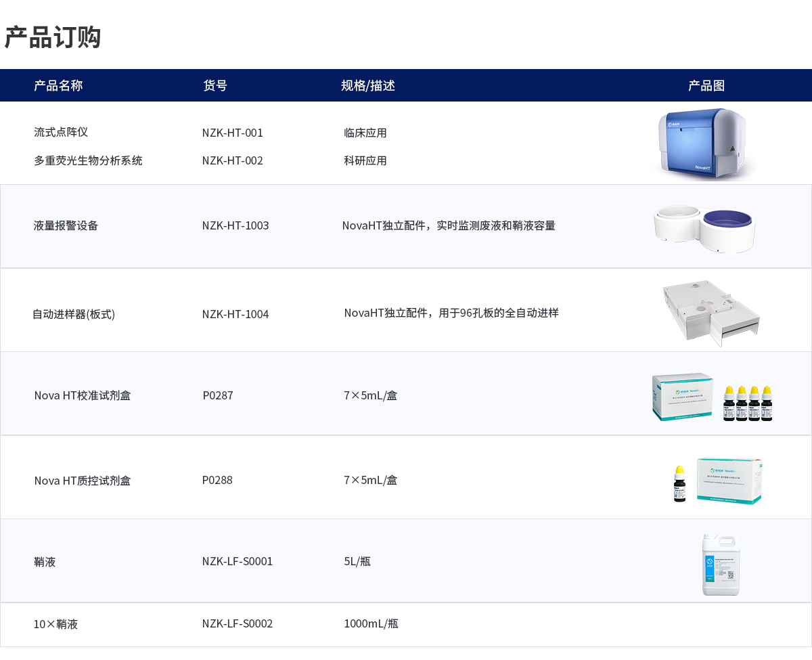Click item number NZK-LF-S0001
The height and width of the screenshot is (660, 812).
pos(238,561)
